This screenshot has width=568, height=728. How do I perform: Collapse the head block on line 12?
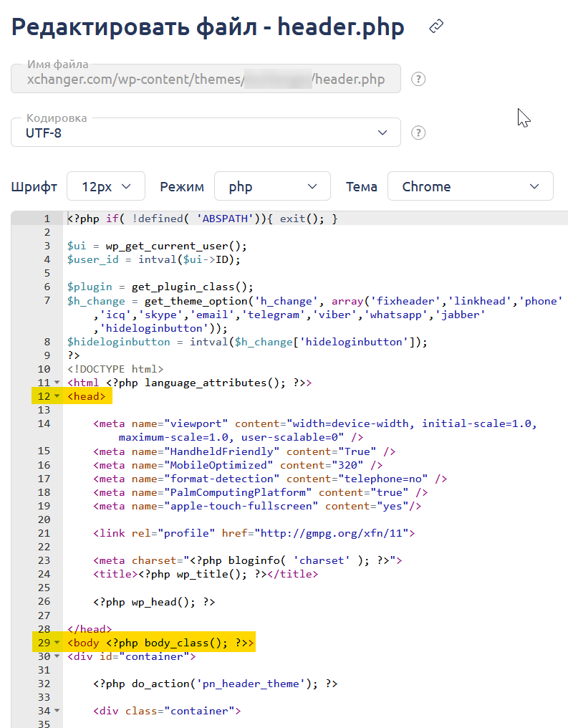tap(57, 396)
